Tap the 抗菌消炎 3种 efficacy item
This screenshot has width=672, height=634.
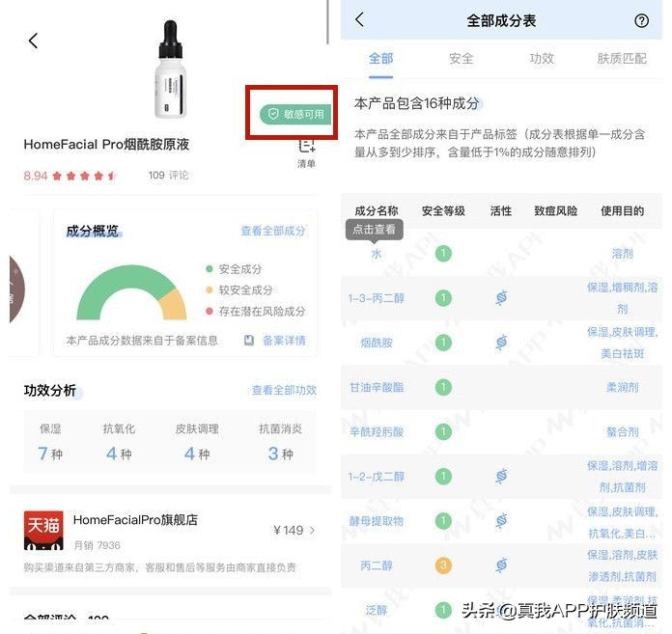(x=280, y=442)
